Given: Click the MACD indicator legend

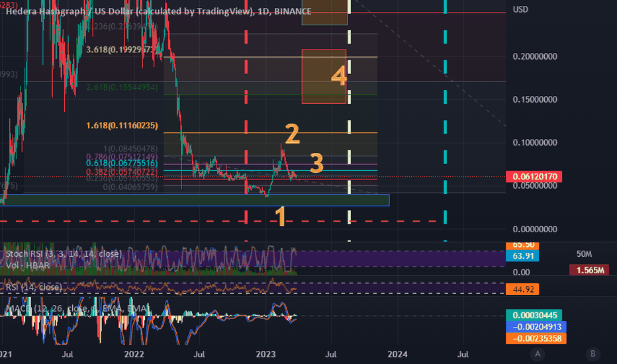Looking at the screenshot, I should pos(77,308).
